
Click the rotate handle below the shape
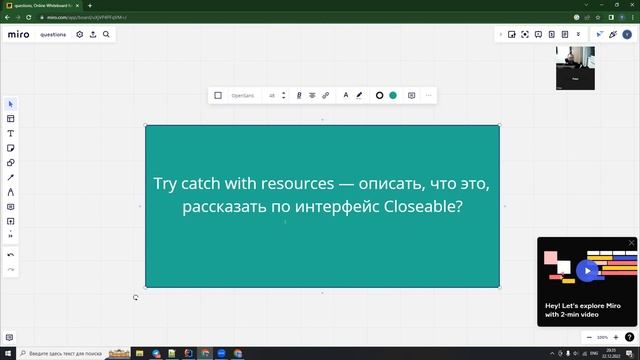(136, 298)
